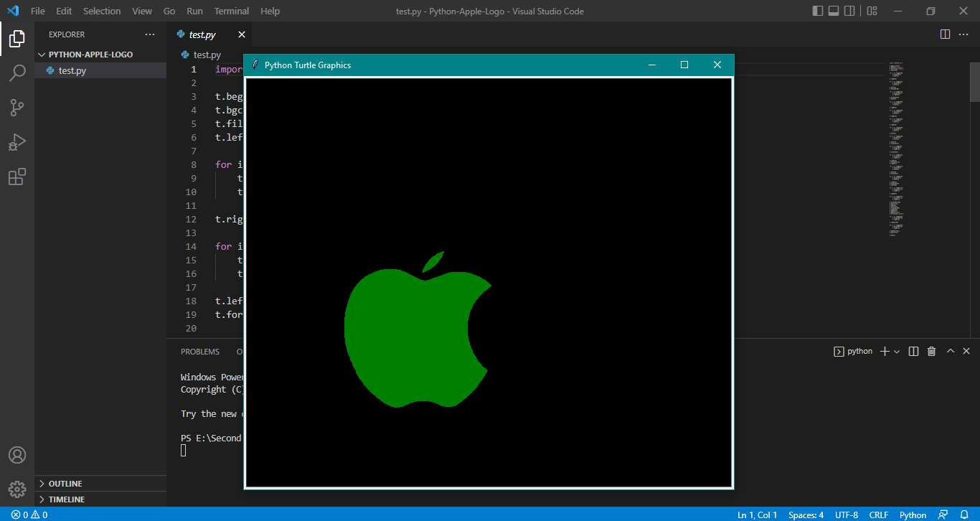This screenshot has width=980, height=521.
Task: Click Spaces: 4 indentation setting
Action: 806,515
